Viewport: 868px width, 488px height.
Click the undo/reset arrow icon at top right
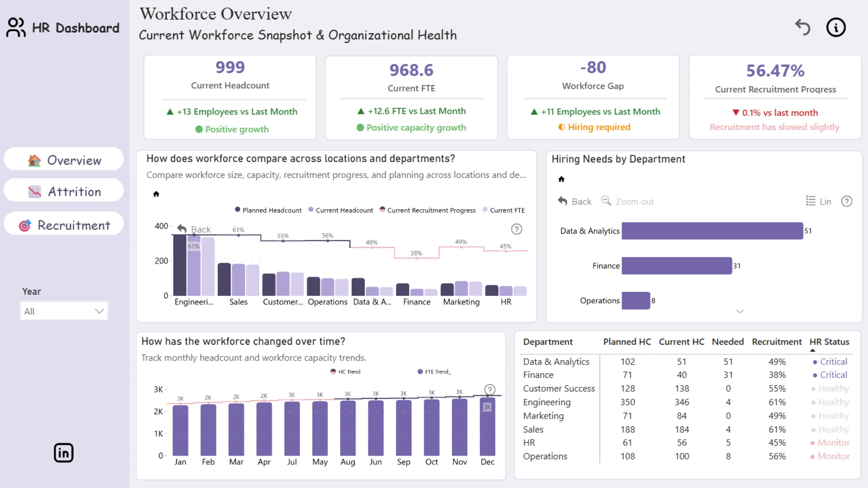(x=803, y=27)
